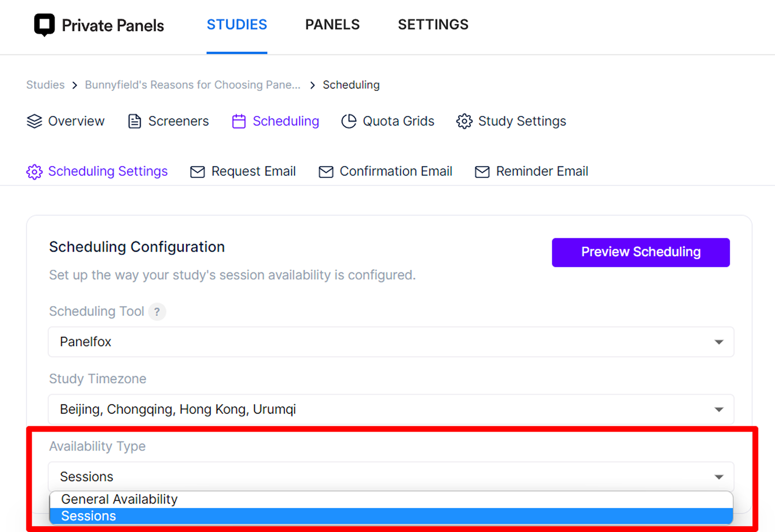Image resolution: width=775 pixels, height=532 pixels.
Task: Click the Preview Scheduling button
Action: pyautogui.click(x=641, y=252)
